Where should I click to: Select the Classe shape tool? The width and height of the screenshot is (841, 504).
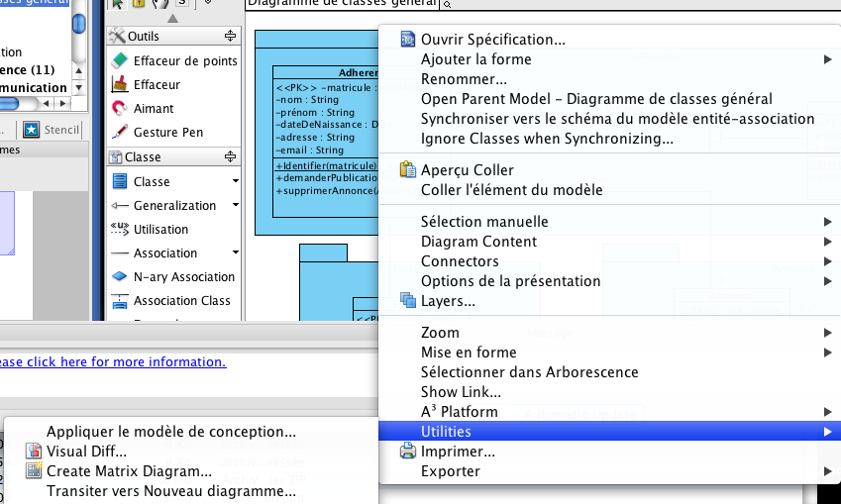tap(152, 181)
